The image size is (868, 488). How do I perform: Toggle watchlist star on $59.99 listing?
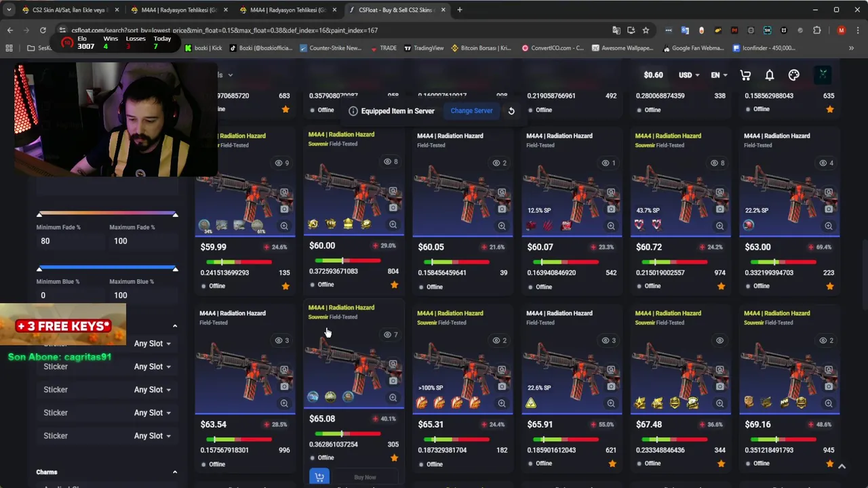[x=285, y=287]
